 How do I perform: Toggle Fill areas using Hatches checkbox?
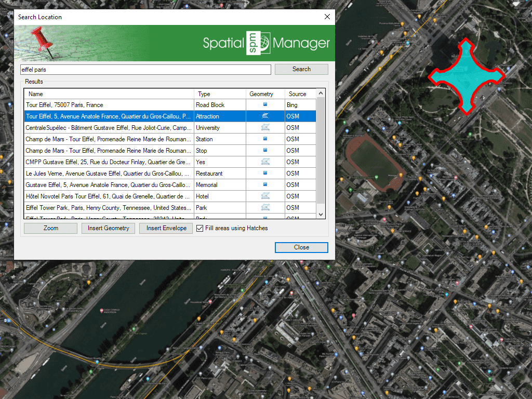tap(200, 229)
